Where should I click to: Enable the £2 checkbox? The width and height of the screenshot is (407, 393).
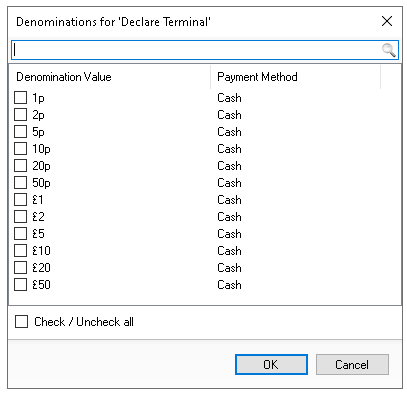pyautogui.click(x=21, y=217)
